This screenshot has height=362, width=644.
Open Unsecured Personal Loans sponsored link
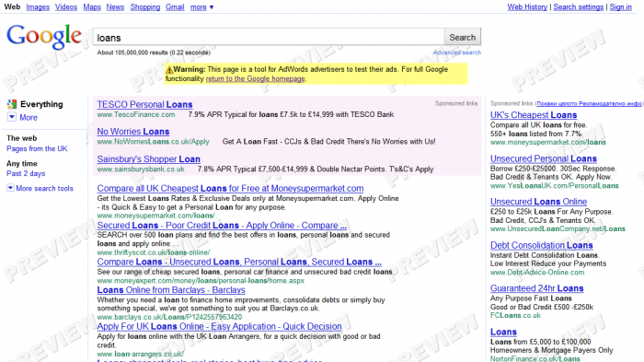544,158
